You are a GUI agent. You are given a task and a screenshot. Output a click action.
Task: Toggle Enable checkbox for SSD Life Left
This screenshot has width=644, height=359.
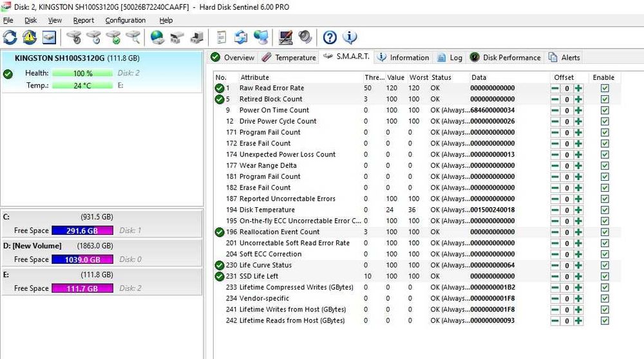click(605, 277)
